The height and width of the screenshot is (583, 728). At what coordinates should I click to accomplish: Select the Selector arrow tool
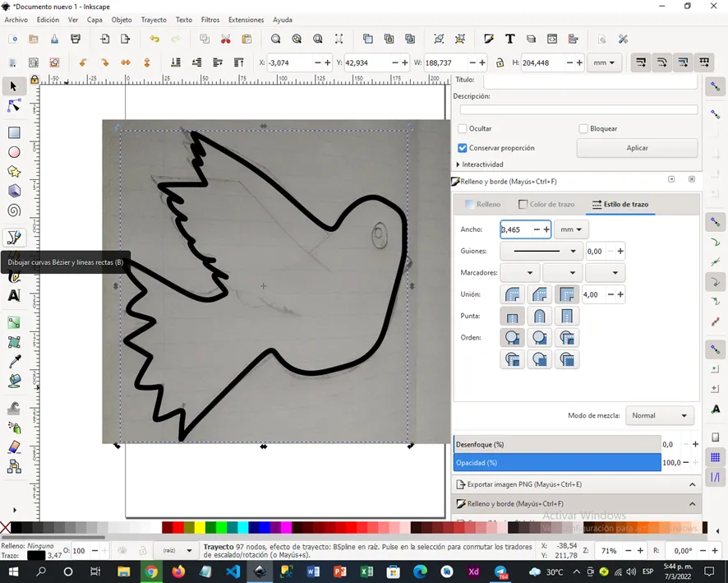(x=13, y=86)
